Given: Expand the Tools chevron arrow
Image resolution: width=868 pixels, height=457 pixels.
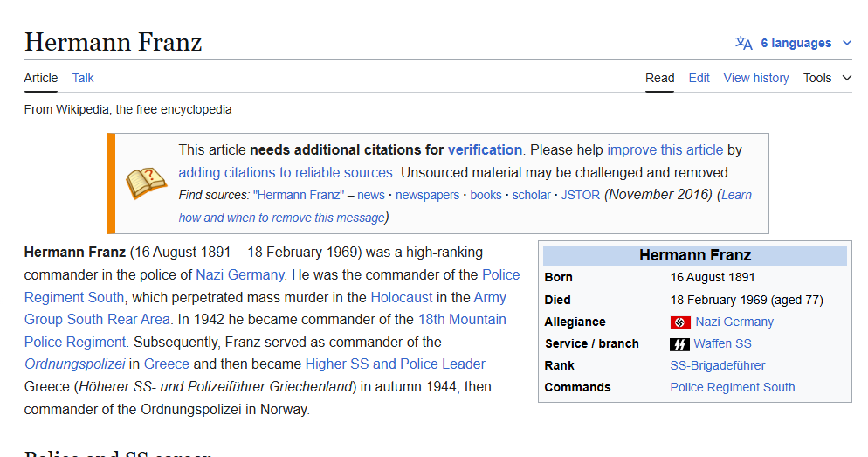Looking at the screenshot, I should click(x=846, y=78).
